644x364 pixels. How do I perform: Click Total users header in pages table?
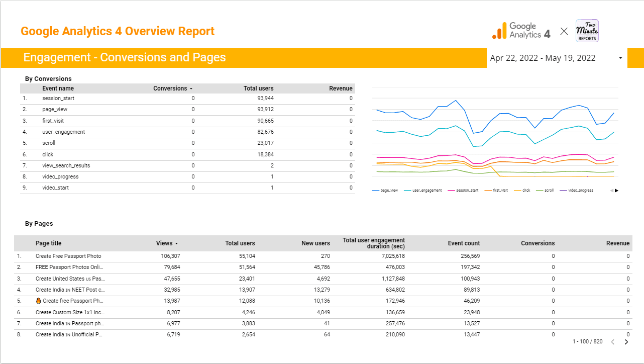tap(240, 243)
